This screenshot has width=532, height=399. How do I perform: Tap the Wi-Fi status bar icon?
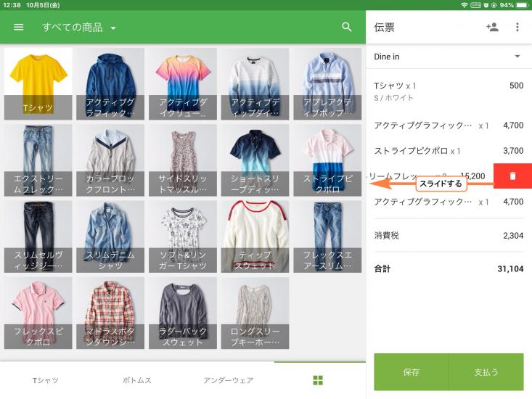[x=464, y=5]
